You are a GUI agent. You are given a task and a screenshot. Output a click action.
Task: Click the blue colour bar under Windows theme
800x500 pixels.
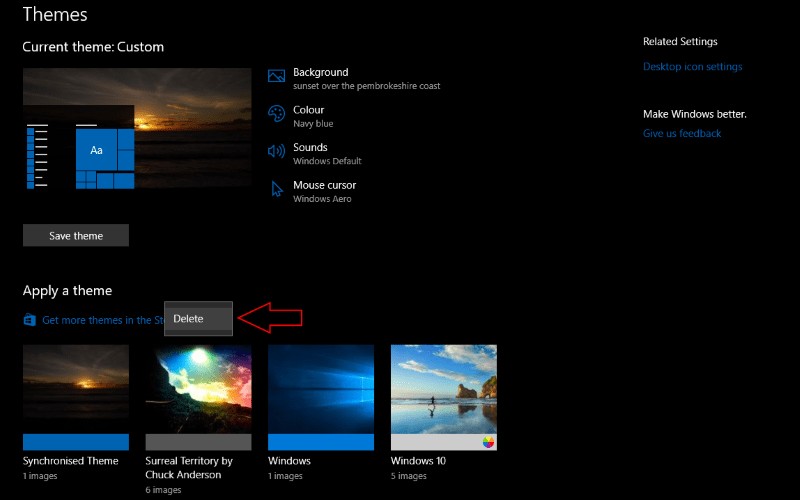[321, 442]
